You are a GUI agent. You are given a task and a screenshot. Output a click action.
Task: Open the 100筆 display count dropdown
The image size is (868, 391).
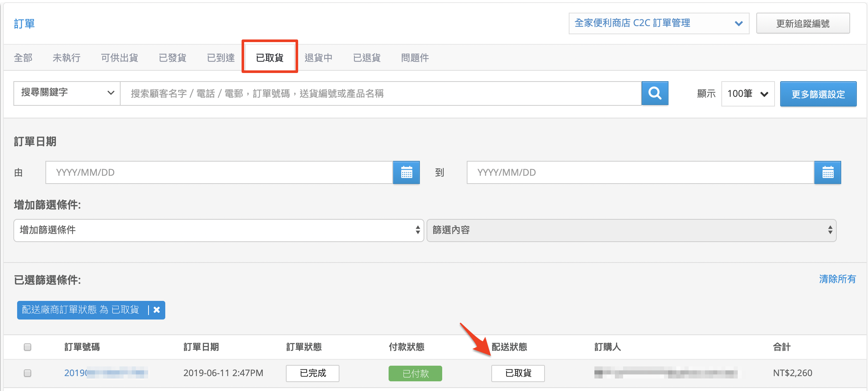(x=748, y=94)
